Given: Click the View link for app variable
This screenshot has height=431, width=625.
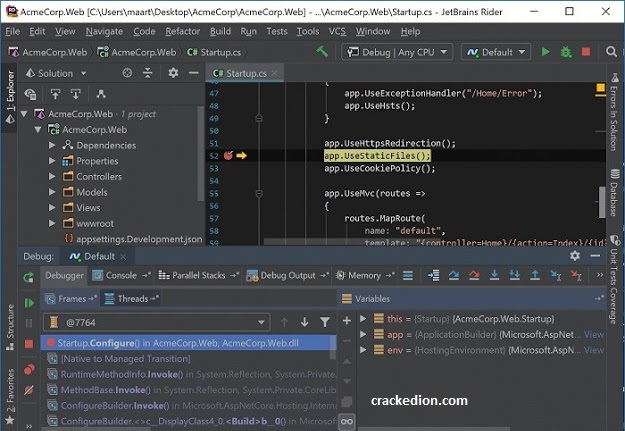Looking at the screenshot, I should (x=594, y=335).
